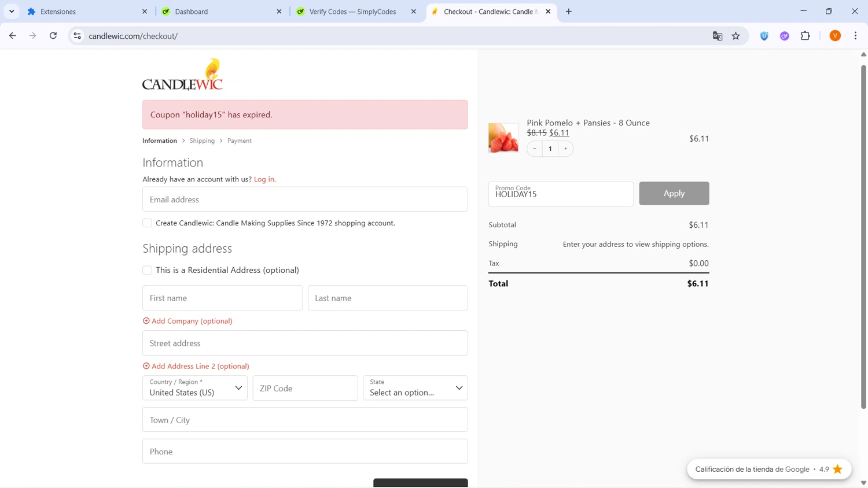Image resolution: width=868 pixels, height=488 pixels.
Task: Switch to the Extensiones tab
Action: (87, 12)
